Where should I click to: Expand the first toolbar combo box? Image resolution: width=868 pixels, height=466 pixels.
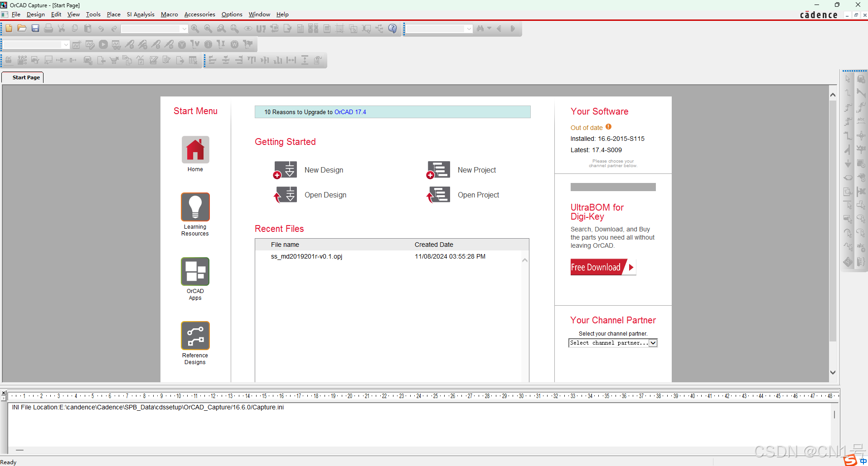(x=184, y=29)
